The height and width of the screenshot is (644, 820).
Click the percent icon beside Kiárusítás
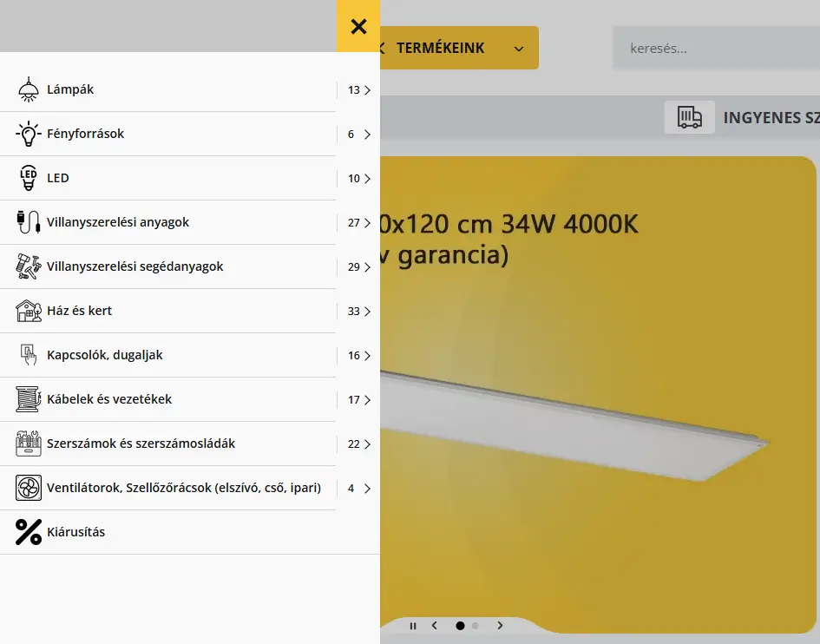pos(29,532)
